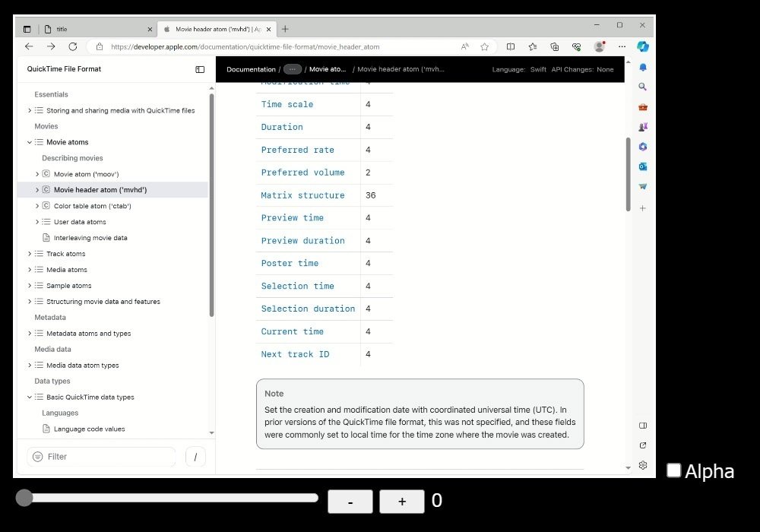Screen dimensions: 760x532
Task: Expand Storing and sharing media with QuickTime files
Action: (x=30, y=110)
